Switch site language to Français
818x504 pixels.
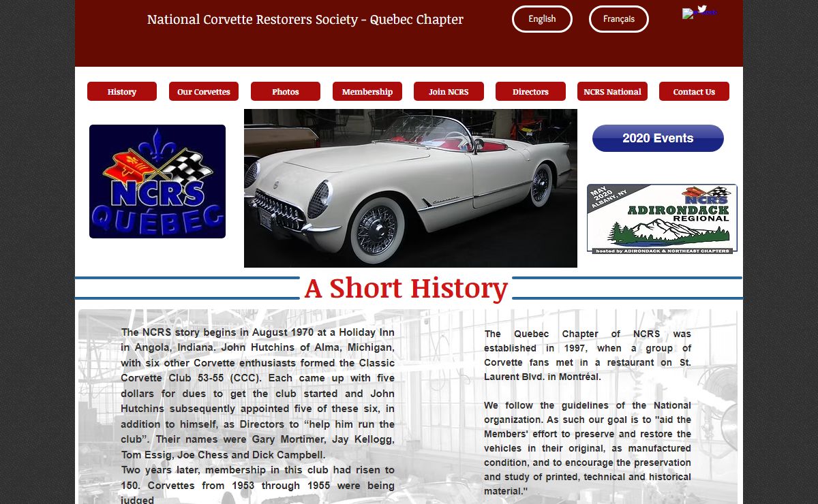click(618, 19)
